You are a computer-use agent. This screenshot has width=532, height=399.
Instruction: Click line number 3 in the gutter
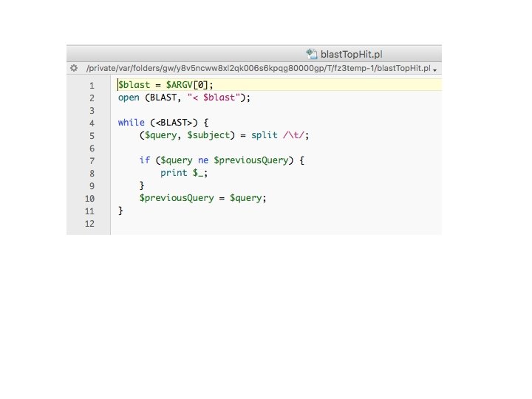pyautogui.click(x=92, y=111)
